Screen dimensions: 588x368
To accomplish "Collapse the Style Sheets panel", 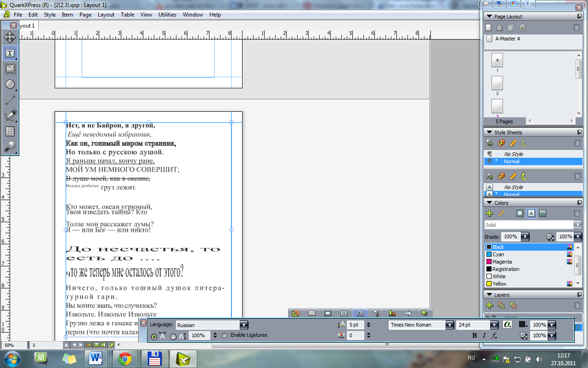I will point(490,132).
